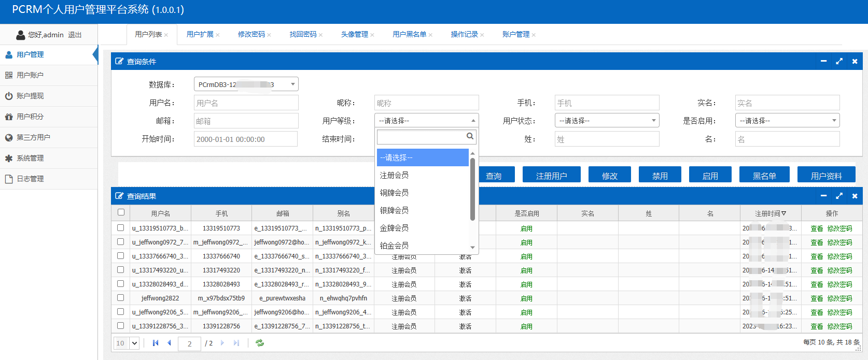868x360 pixels.
Task: Click the refresh icon in the pagination bar
Action: coord(260,343)
